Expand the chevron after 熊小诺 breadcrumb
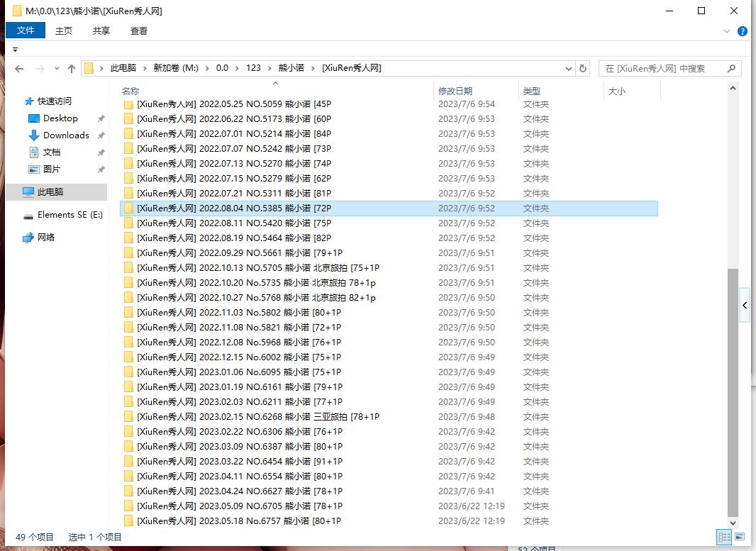 click(x=313, y=69)
